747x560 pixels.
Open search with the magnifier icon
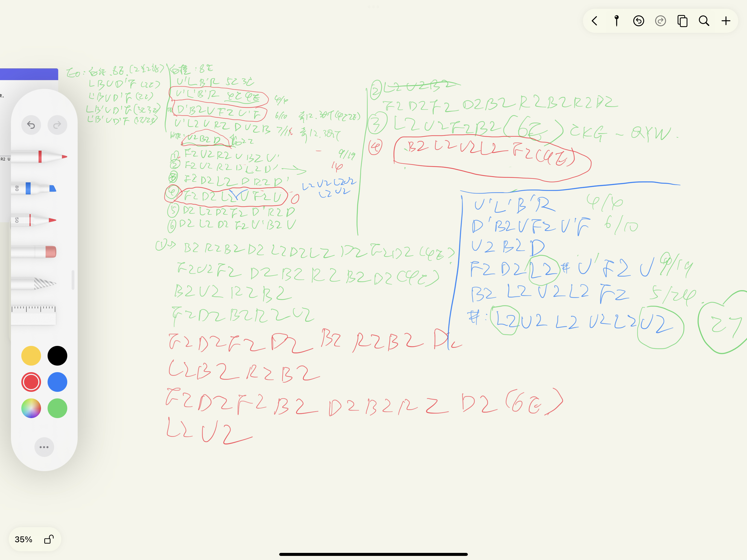click(x=704, y=21)
